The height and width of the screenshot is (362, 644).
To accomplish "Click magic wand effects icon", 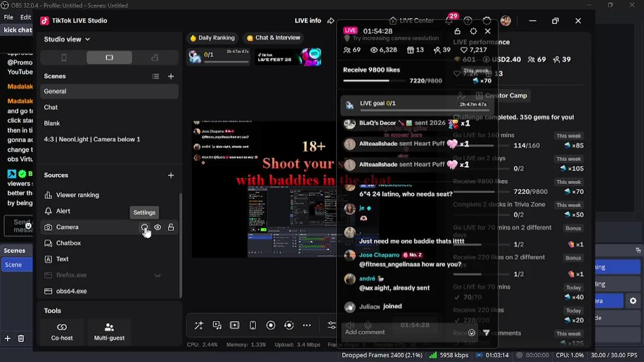I will point(199,325).
